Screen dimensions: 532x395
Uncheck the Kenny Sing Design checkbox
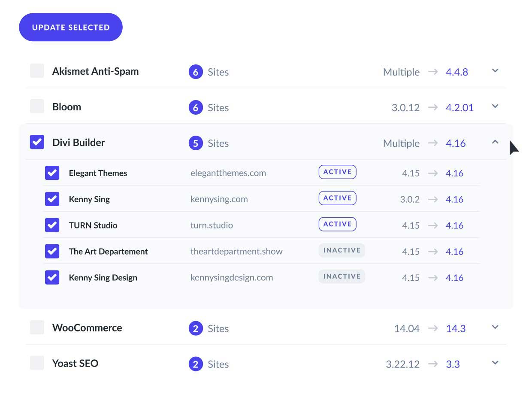(x=52, y=277)
